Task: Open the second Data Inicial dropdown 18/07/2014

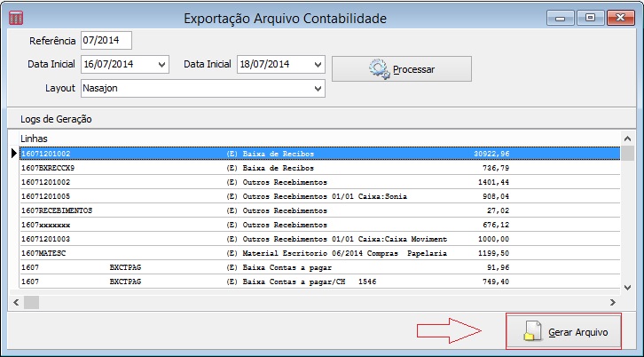Action: point(318,65)
